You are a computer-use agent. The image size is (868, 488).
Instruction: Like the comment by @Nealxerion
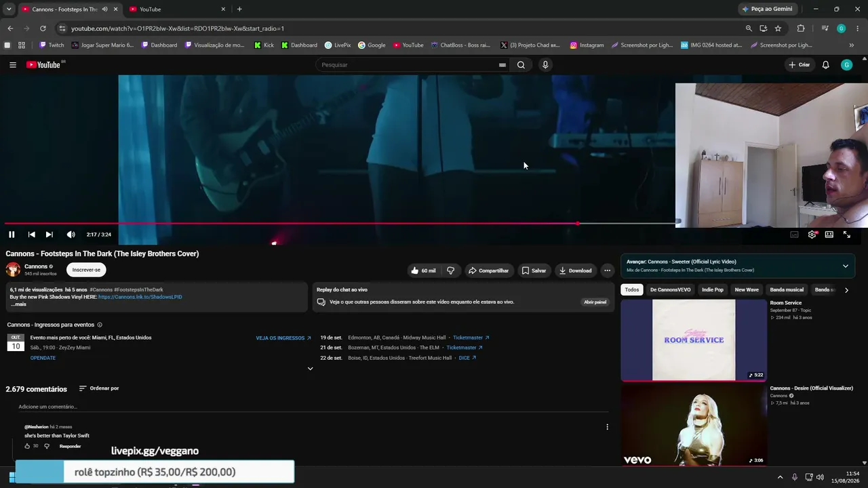pyautogui.click(x=27, y=446)
